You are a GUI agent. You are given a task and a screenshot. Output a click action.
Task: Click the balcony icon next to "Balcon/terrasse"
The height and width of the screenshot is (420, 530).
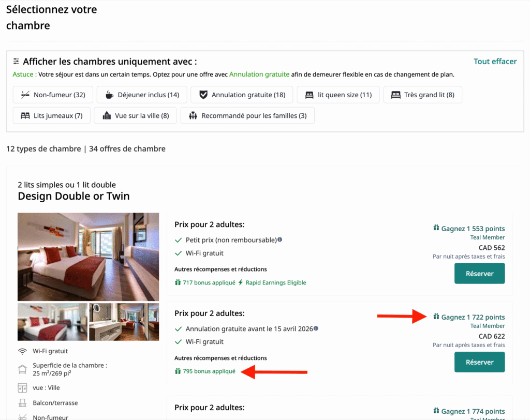[x=23, y=402]
